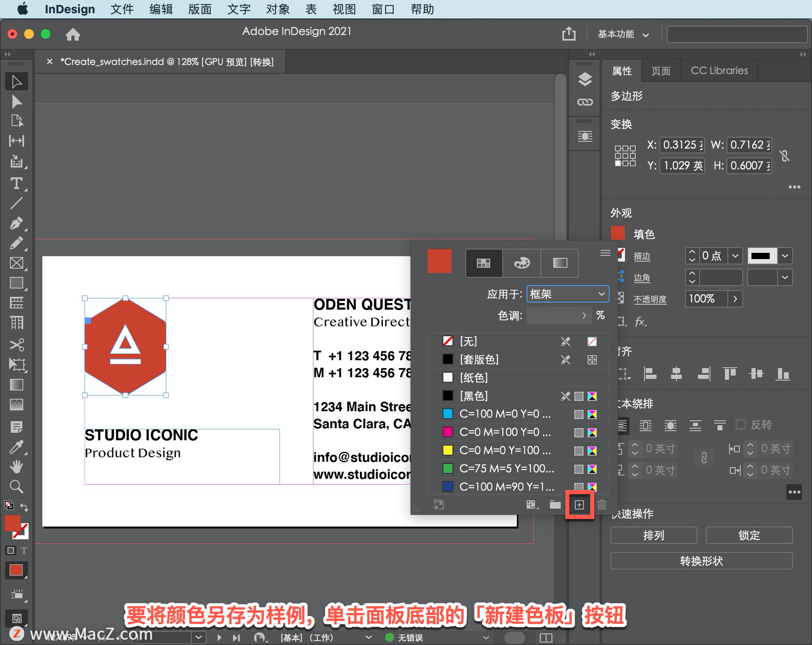
Task: Switch to color mixer palette view
Action: point(521,263)
